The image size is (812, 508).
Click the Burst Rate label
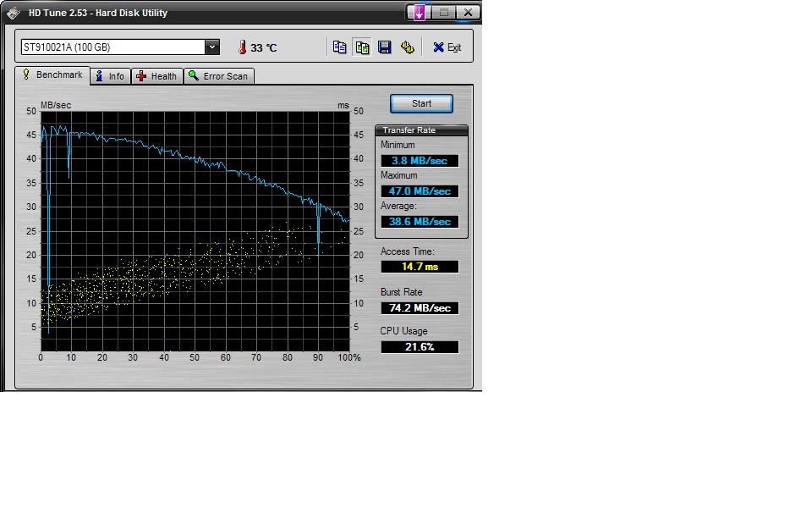(x=401, y=292)
